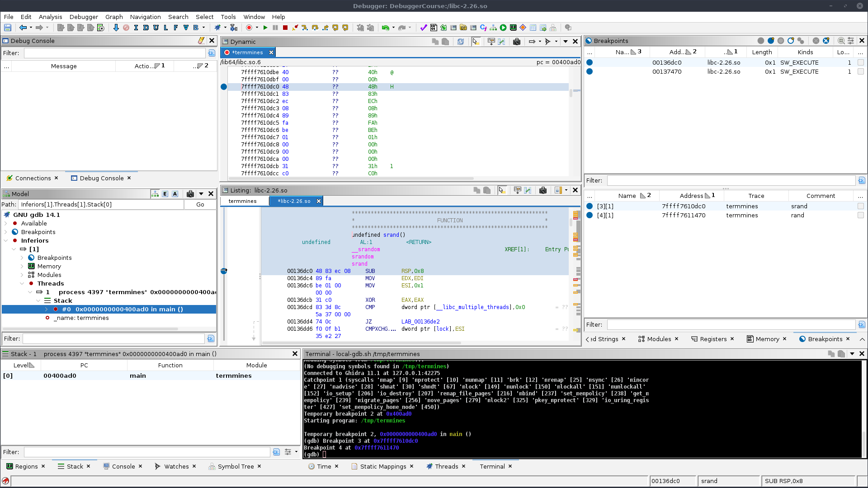The image size is (868, 488).
Task: Open the Analysis menu in menu bar
Action: point(50,17)
